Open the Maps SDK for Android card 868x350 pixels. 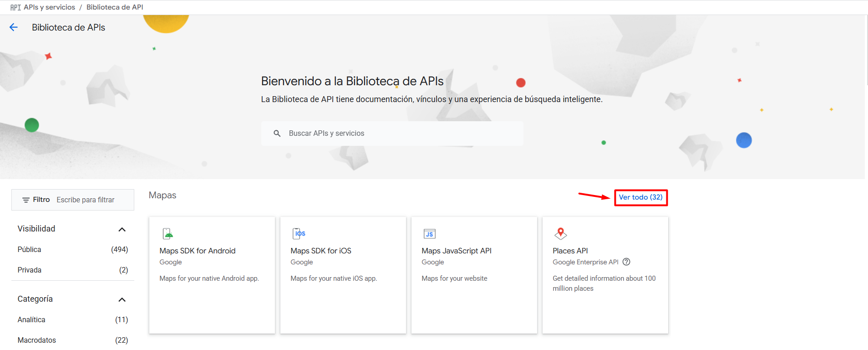(212, 275)
